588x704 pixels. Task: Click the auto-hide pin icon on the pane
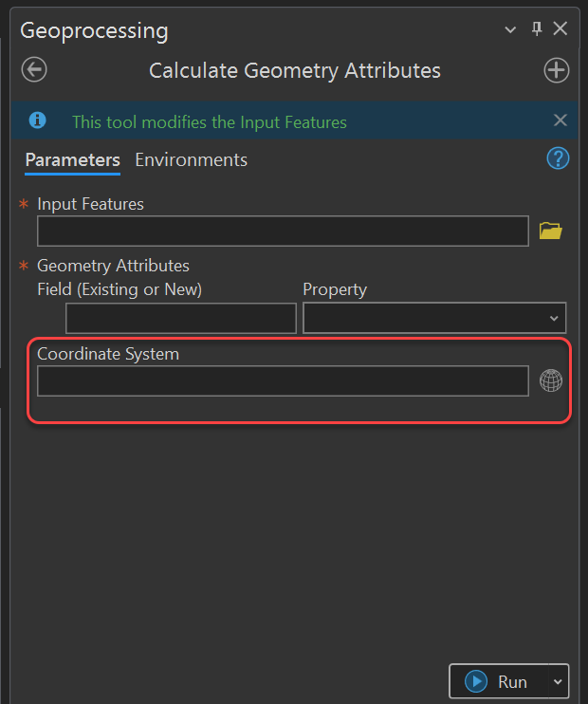click(x=537, y=29)
